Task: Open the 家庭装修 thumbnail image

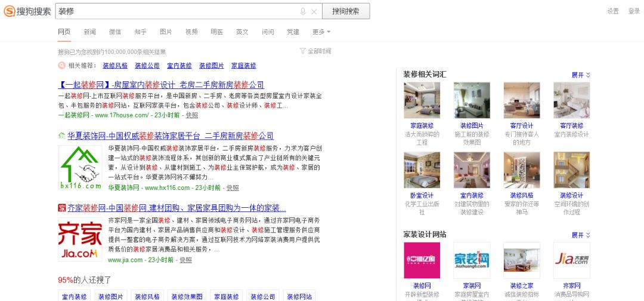Action: [422, 100]
